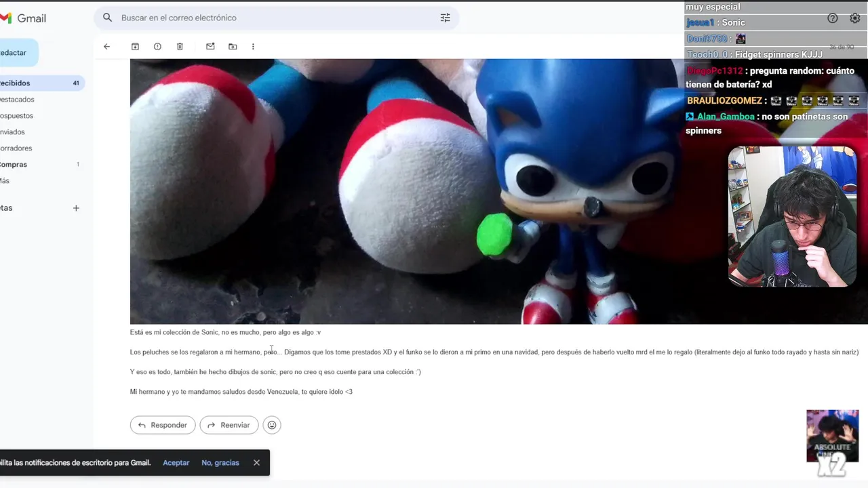The image size is (868, 488).
Task: Click Responder button
Action: tap(163, 425)
